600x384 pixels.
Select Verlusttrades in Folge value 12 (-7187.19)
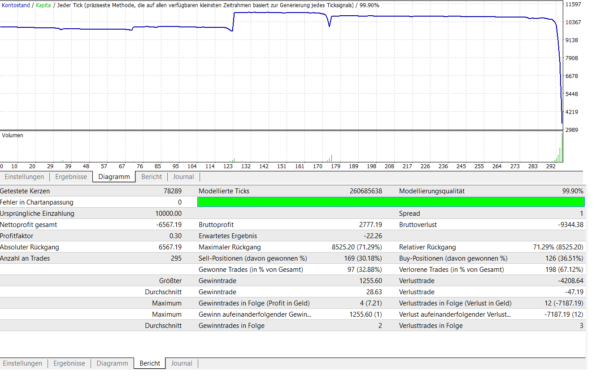[x=564, y=303]
